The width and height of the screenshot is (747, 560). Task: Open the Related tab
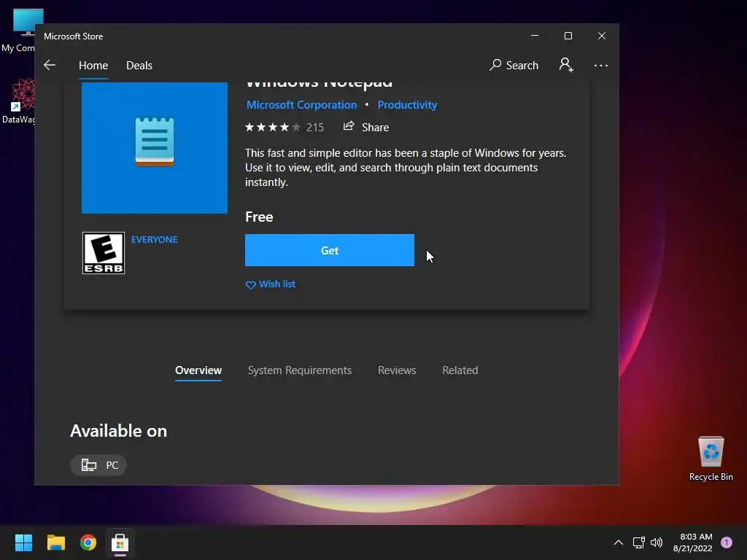point(460,370)
